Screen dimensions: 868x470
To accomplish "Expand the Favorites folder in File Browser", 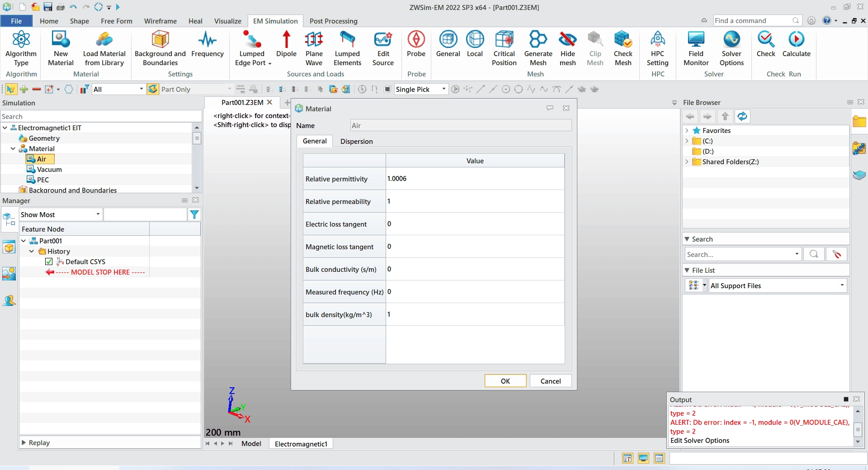I will [687, 130].
